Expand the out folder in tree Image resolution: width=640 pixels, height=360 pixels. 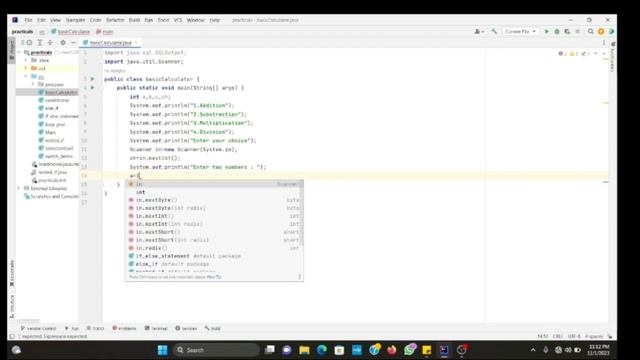point(26,68)
